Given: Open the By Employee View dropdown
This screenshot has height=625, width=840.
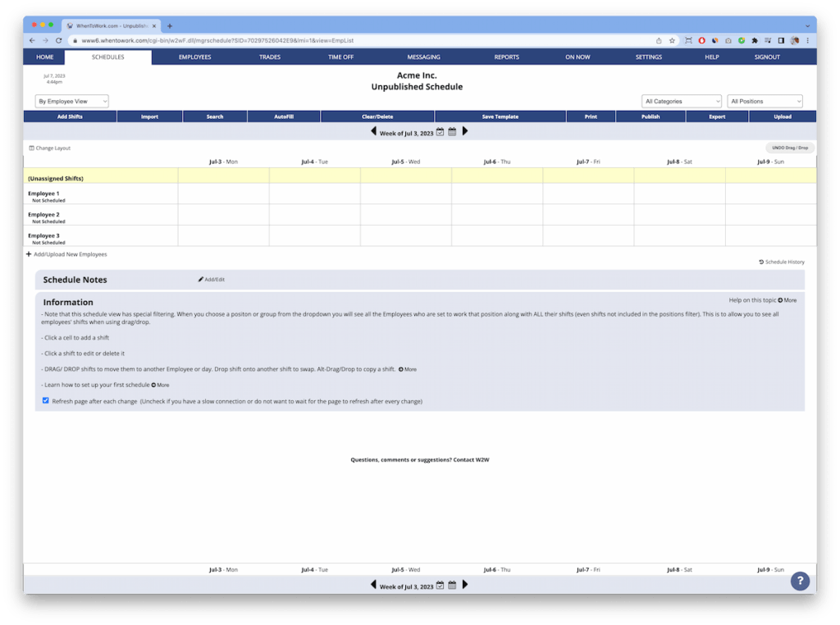Looking at the screenshot, I should (x=72, y=102).
